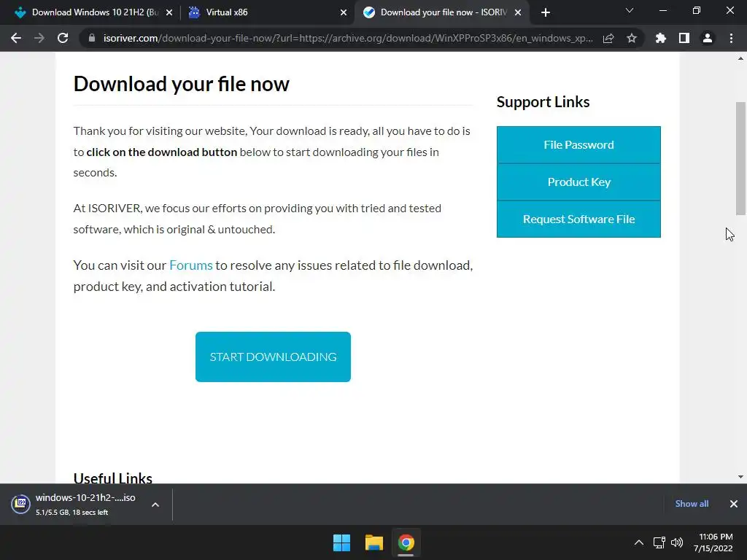747x560 pixels.
Task: Follow the Forums link
Action: coord(191,265)
